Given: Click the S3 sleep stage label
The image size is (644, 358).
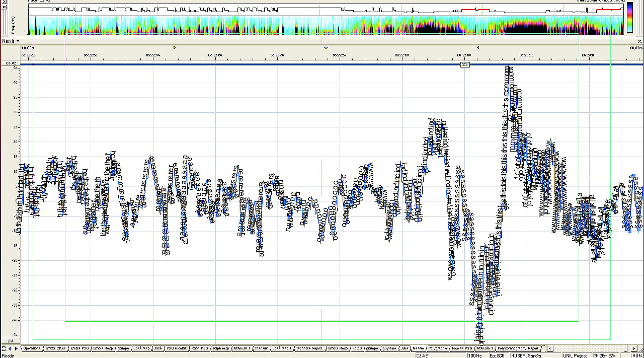Looking at the screenshot, I should point(465,65).
